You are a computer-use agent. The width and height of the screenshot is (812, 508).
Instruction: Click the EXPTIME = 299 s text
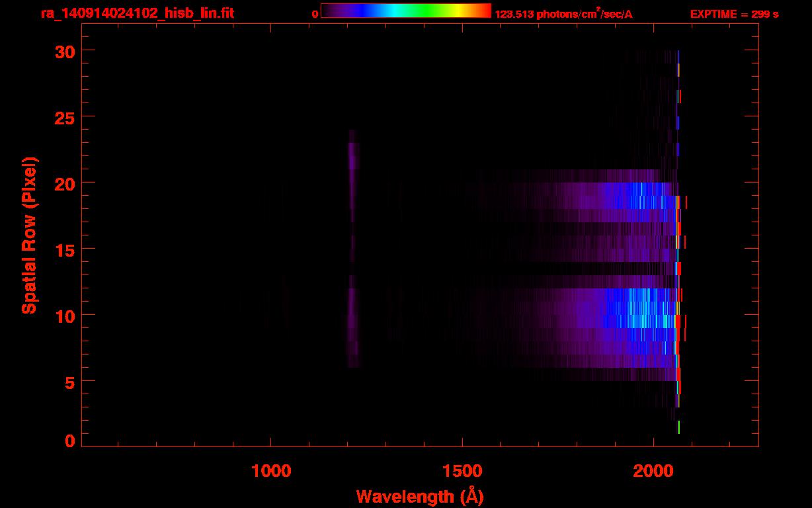pyautogui.click(x=734, y=14)
